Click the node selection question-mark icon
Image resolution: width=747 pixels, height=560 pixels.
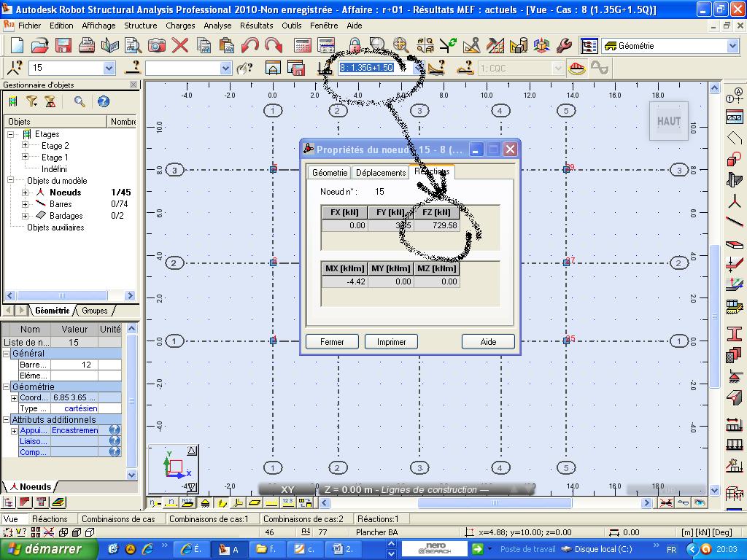pyautogui.click(x=15, y=68)
